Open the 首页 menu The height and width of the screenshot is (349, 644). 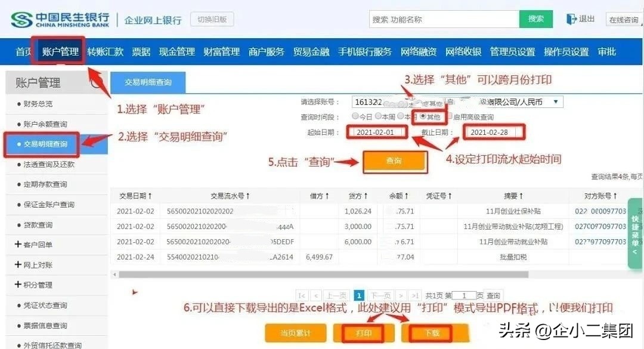coord(23,52)
